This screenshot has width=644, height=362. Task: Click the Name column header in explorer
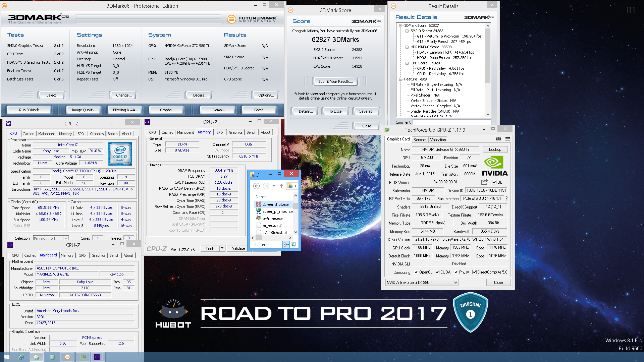tap(261, 197)
